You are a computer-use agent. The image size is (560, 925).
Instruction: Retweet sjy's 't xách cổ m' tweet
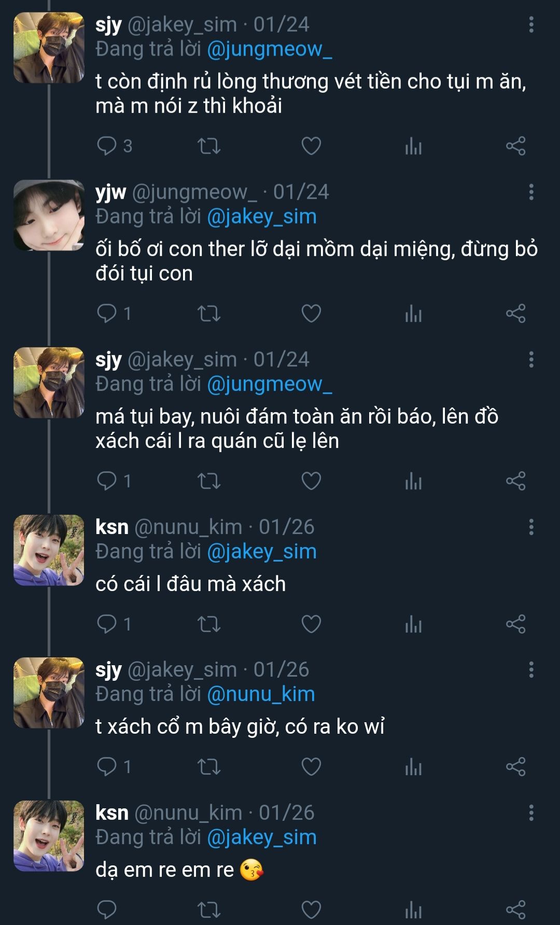(209, 766)
